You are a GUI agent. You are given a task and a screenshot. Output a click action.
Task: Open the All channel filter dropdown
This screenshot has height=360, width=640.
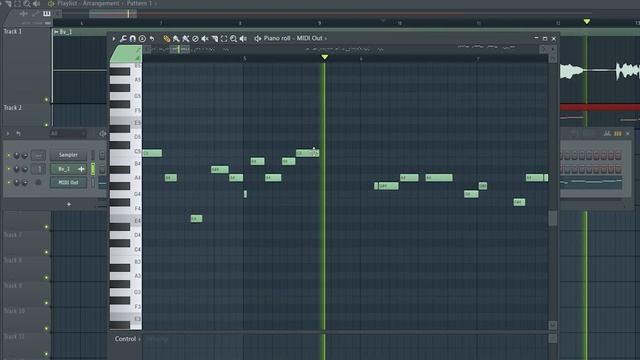[68, 133]
